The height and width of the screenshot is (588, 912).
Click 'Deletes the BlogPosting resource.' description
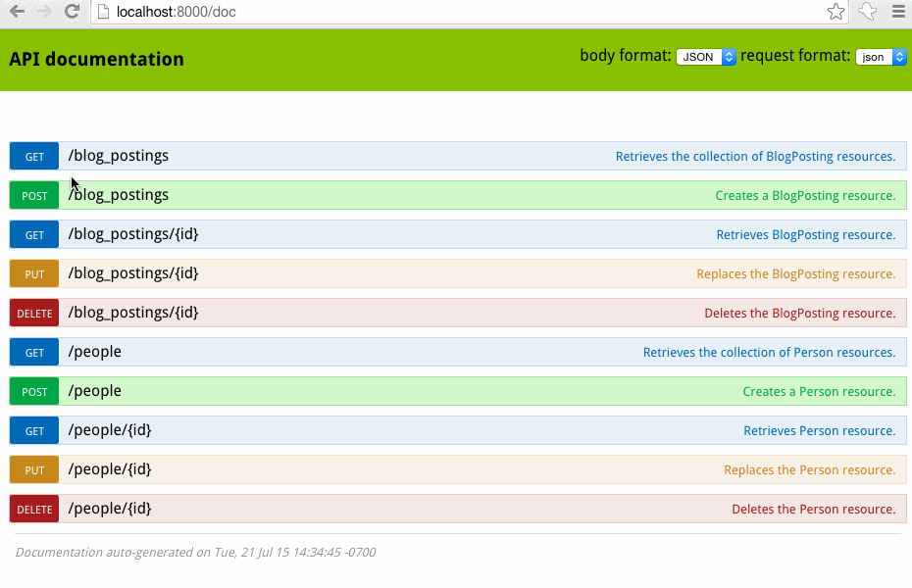[800, 314]
